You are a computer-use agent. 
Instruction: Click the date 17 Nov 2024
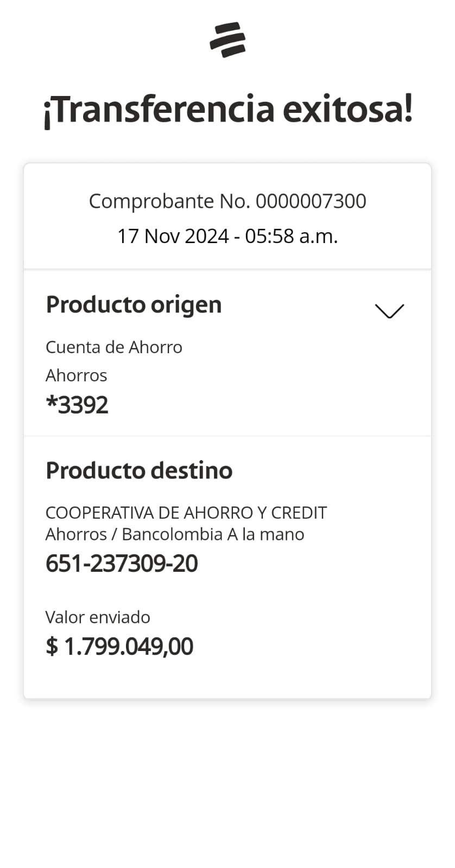(173, 237)
